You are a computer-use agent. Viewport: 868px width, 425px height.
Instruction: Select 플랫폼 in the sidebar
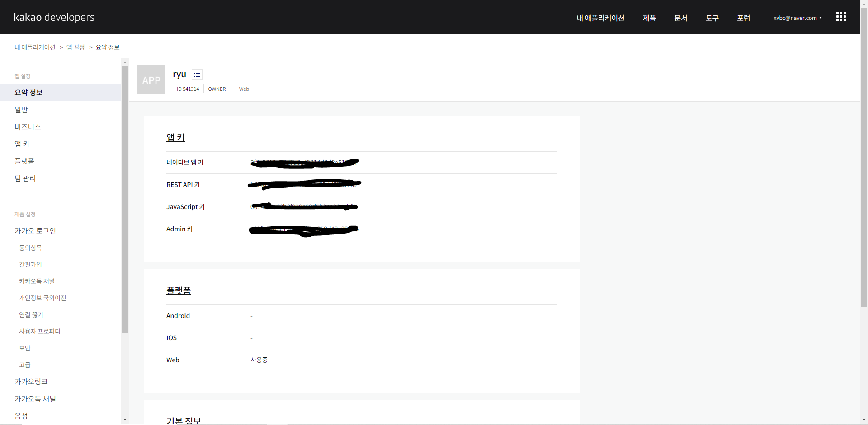[24, 161]
